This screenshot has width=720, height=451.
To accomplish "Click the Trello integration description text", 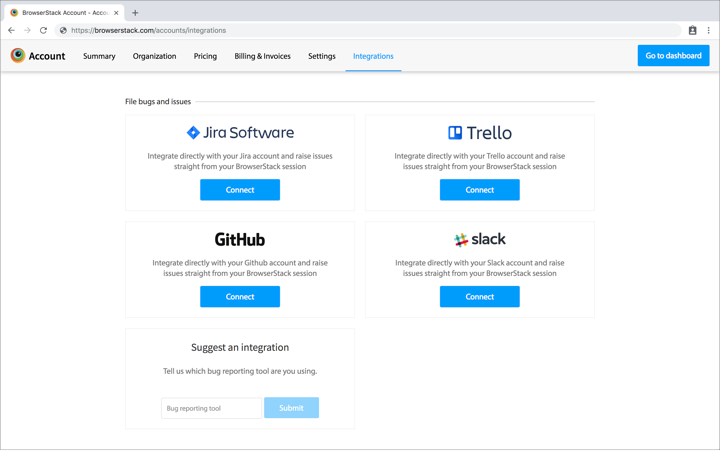I will point(480,161).
